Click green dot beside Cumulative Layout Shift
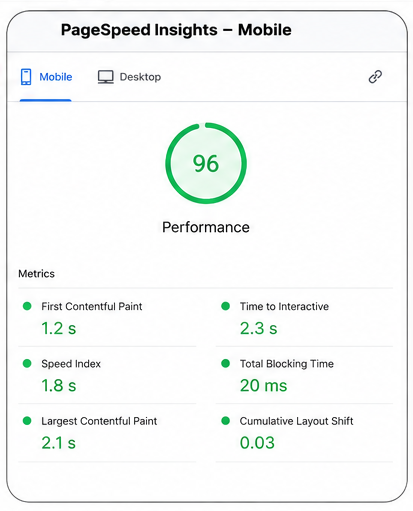This screenshot has height=511, width=413. click(x=226, y=421)
